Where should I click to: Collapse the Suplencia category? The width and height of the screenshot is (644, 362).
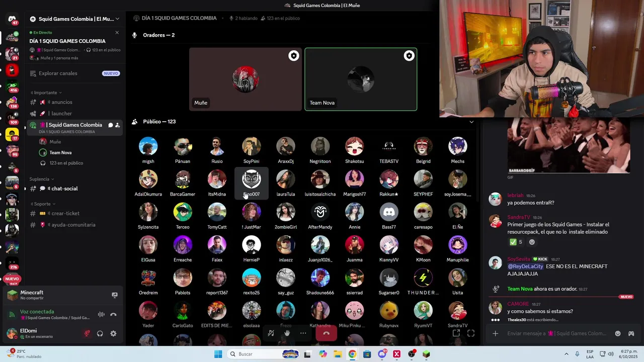point(42,179)
